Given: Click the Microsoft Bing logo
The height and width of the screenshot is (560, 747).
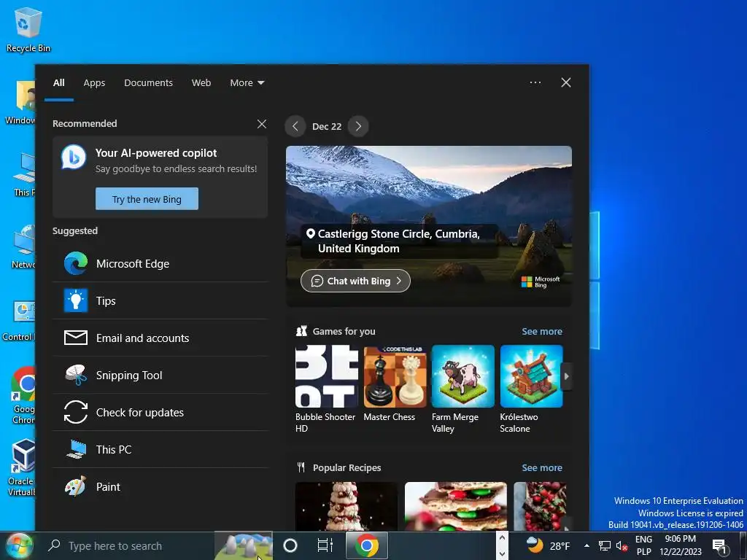Looking at the screenshot, I should (x=541, y=282).
